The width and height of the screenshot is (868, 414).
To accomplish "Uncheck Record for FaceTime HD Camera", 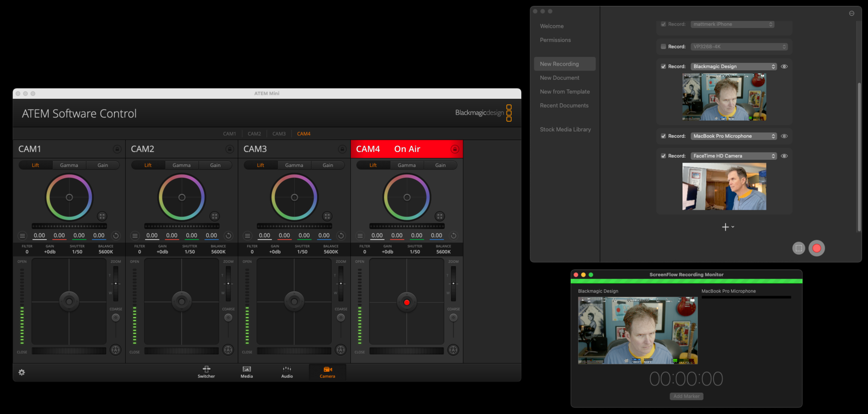I will pos(663,156).
